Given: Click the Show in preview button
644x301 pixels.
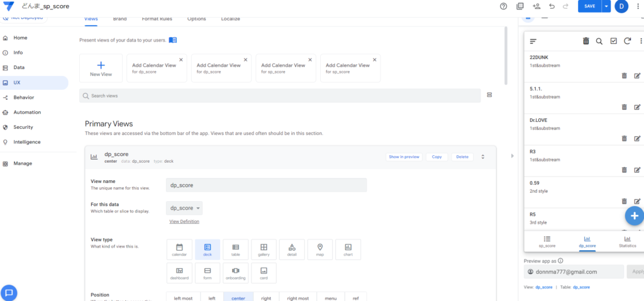Looking at the screenshot, I should [404, 157].
